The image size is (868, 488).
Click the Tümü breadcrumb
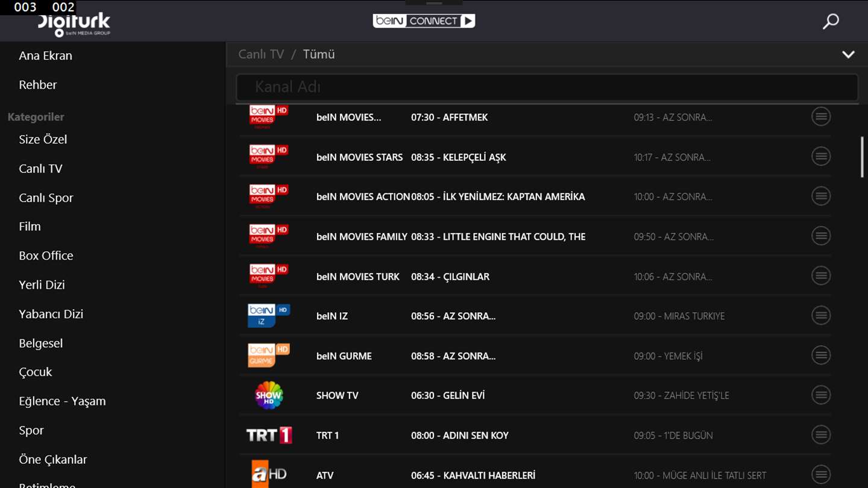[x=319, y=54]
